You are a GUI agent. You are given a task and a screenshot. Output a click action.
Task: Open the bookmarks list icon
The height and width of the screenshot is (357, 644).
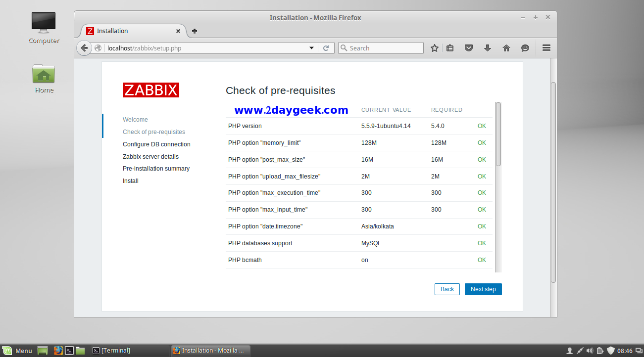[450, 48]
